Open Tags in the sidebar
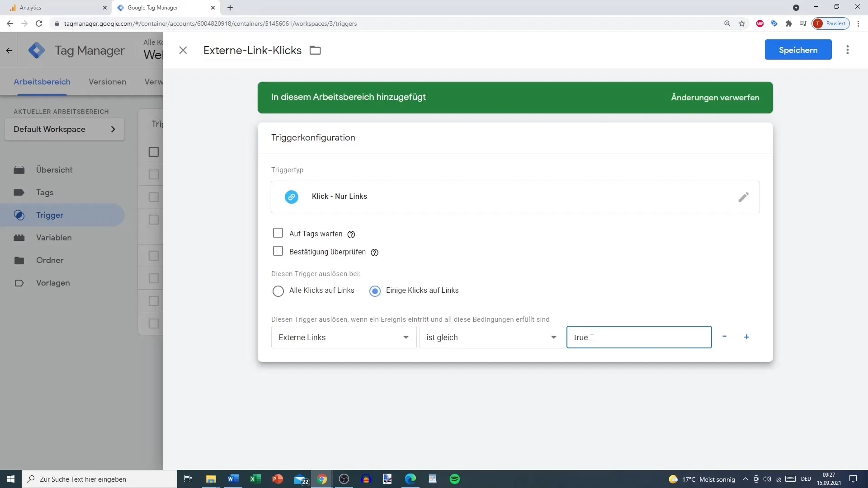Screen dimensions: 868x488 [62, 192]
